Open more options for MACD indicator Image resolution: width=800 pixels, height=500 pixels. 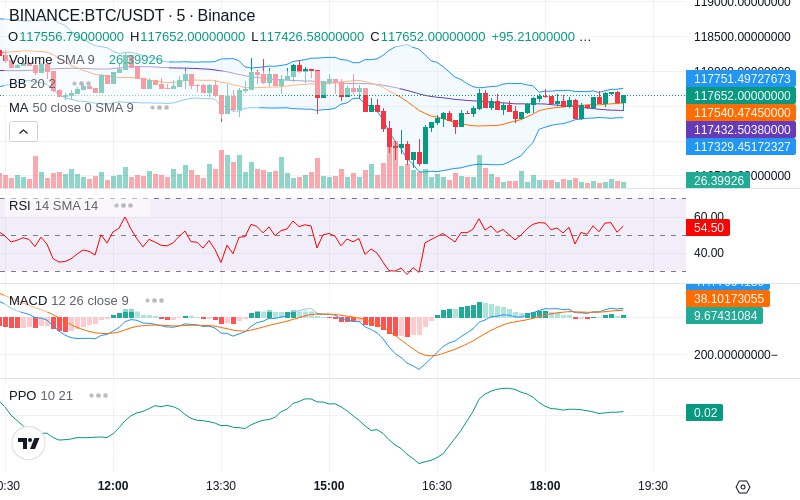[154, 301]
